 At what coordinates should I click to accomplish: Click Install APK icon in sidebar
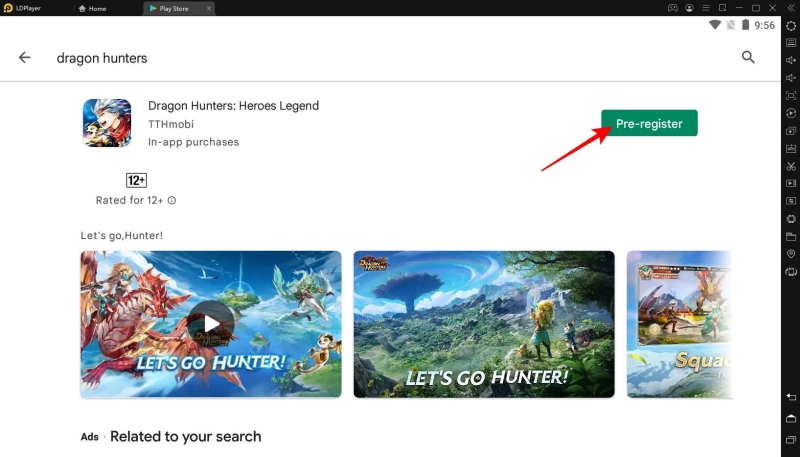click(x=791, y=148)
